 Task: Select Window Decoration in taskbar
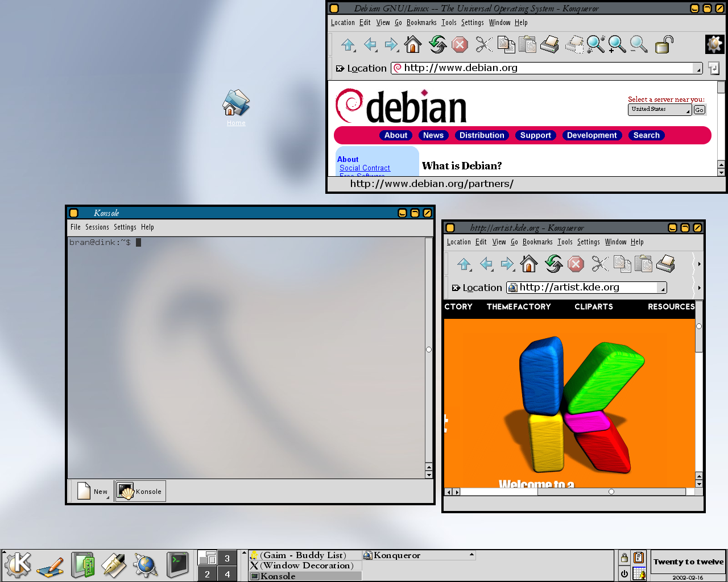[305, 566]
